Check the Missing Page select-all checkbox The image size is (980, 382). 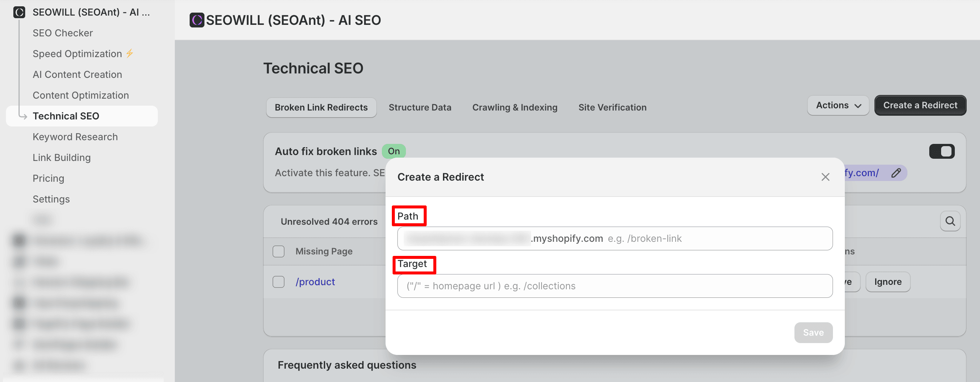click(x=279, y=251)
